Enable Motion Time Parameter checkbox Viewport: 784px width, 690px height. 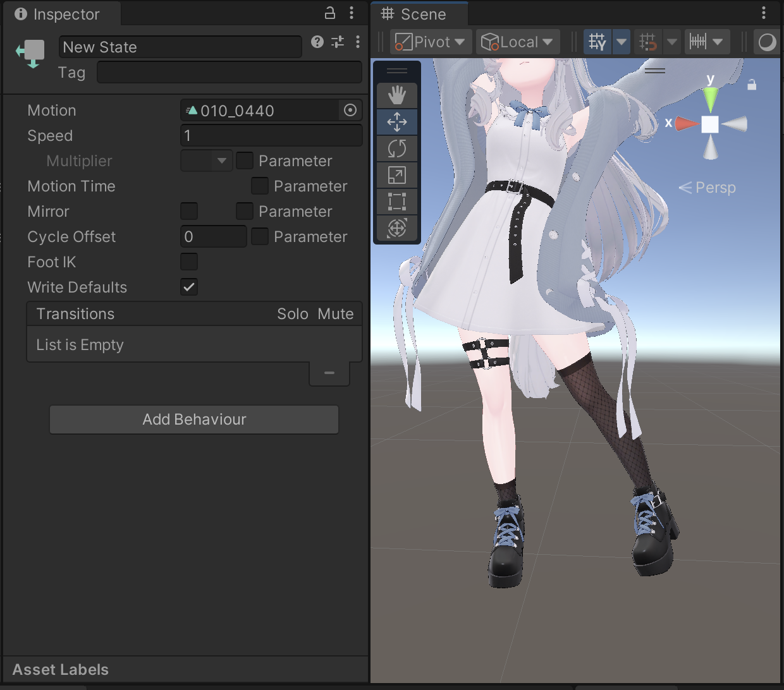[260, 186]
